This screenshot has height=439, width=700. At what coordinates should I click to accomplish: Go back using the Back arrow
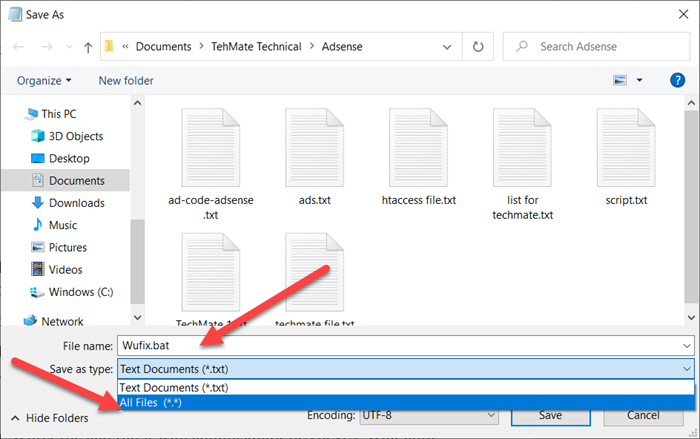[18, 47]
